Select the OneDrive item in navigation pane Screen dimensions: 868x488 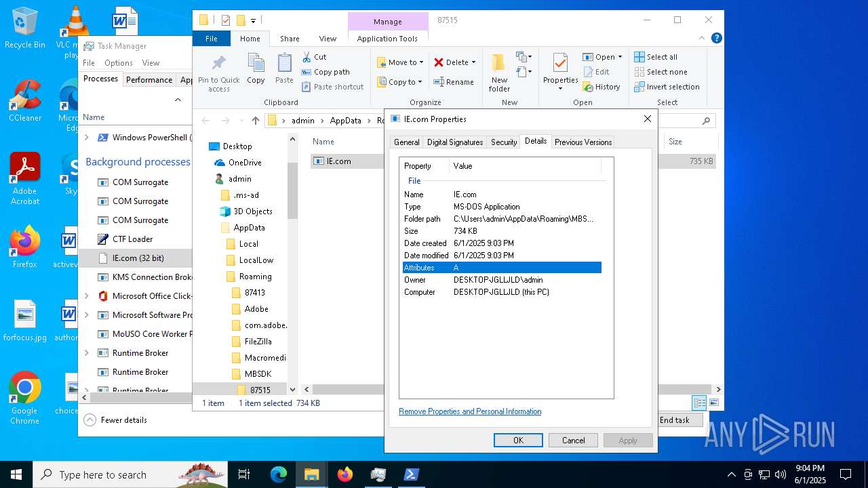click(245, 163)
